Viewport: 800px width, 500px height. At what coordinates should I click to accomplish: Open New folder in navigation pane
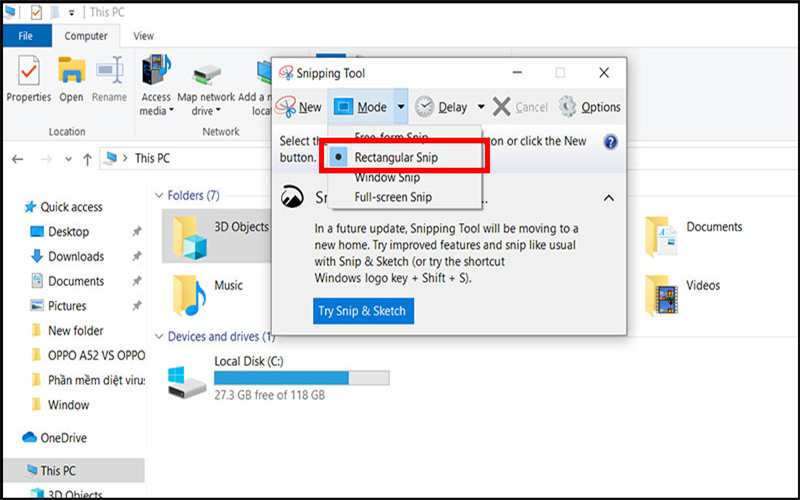point(67,331)
